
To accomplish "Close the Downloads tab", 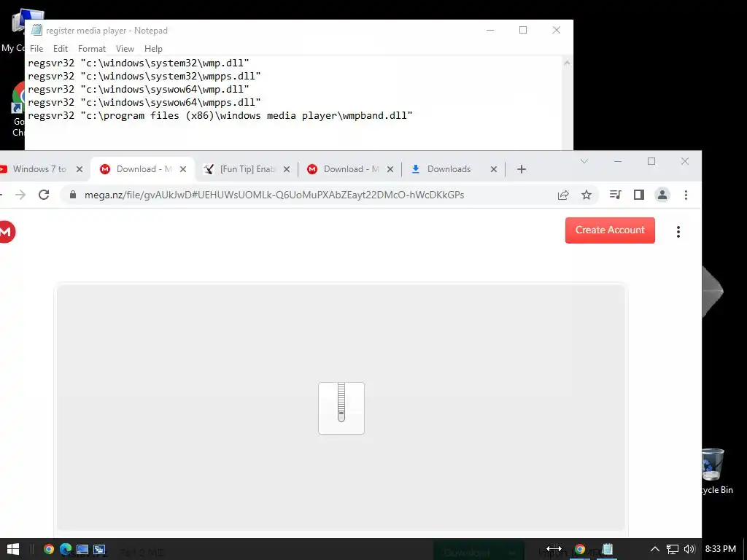I will click(494, 169).
